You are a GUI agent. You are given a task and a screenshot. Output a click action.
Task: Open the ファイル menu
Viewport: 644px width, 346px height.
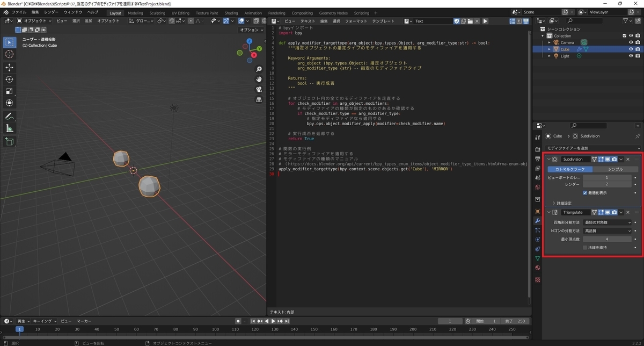[x=18, y=12]
